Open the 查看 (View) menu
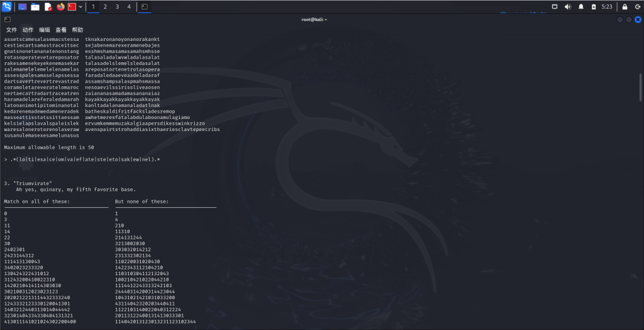Image resolution: width=644 pixels, height=330 pixels. coord(61,30)
